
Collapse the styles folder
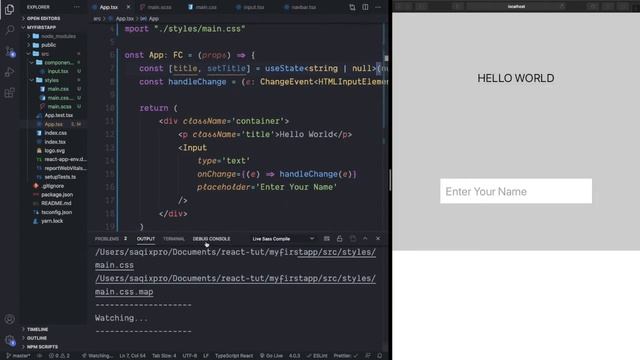click(x=51, y=80)
